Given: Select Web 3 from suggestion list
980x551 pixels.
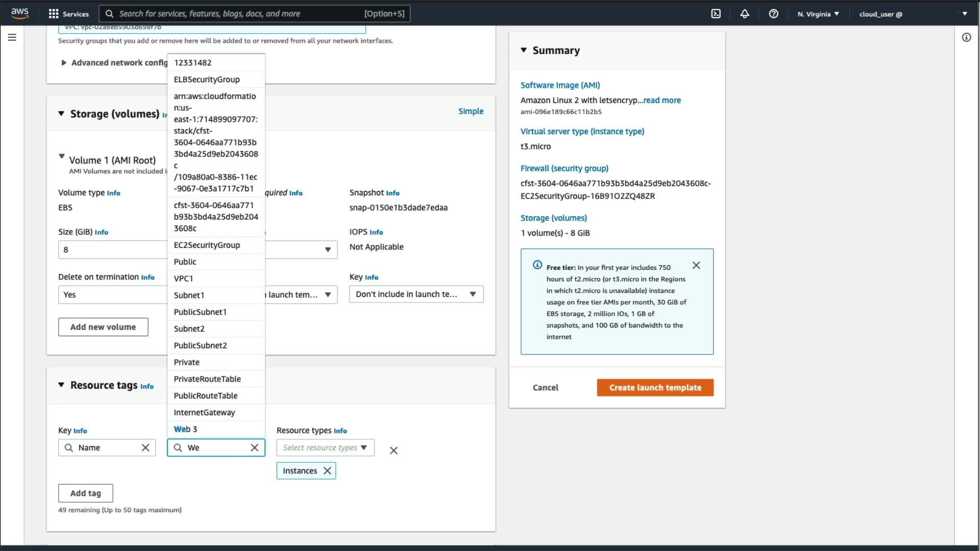Looking at the screenshot, I should [x=185, y=429].
